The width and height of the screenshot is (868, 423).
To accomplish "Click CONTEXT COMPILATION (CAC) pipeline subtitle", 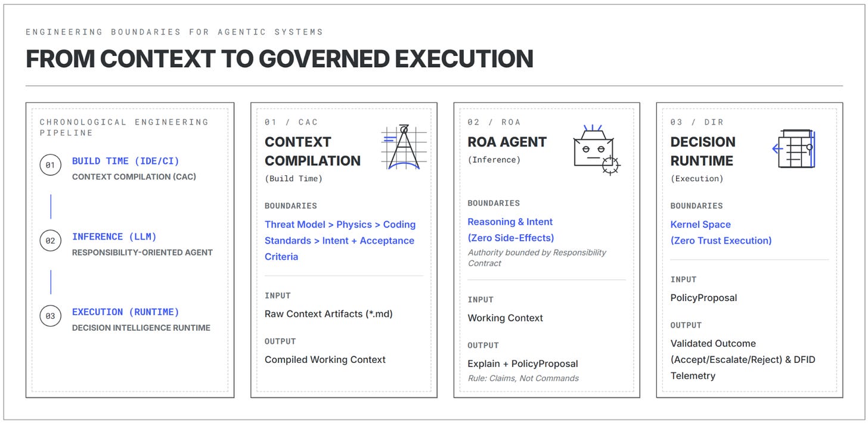I will tap(134, 176).
